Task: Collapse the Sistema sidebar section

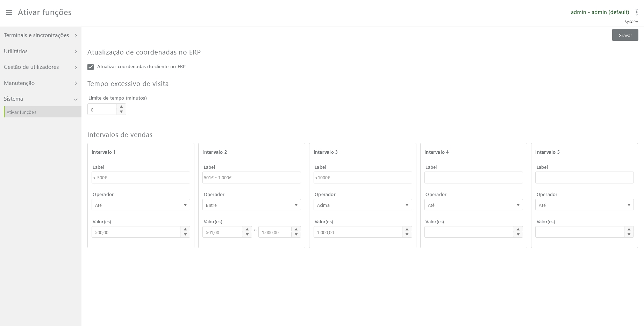Action: (41, 99)
